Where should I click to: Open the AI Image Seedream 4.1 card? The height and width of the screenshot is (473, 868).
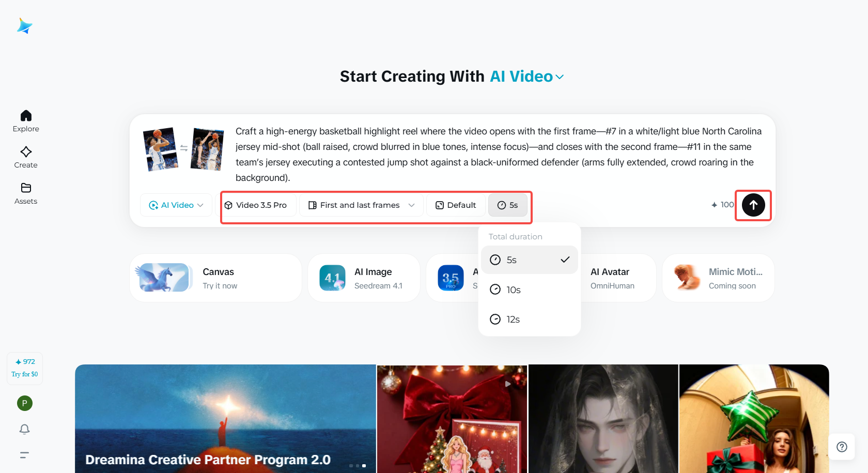(364, 278)
